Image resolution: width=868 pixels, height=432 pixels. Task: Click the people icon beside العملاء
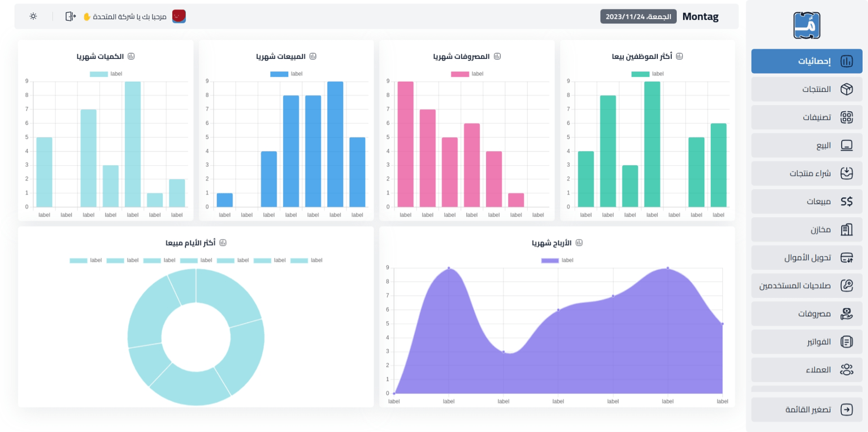[x=847, y=370]
